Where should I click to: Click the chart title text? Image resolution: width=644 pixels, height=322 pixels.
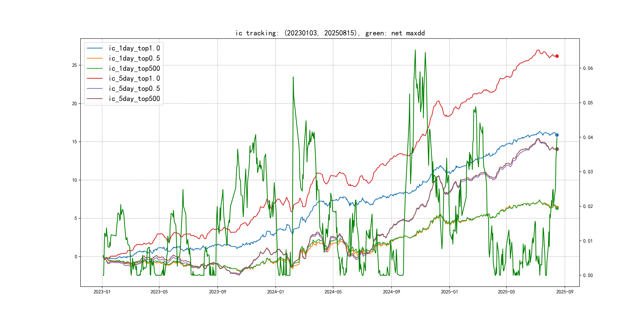(x=330, y=33)
